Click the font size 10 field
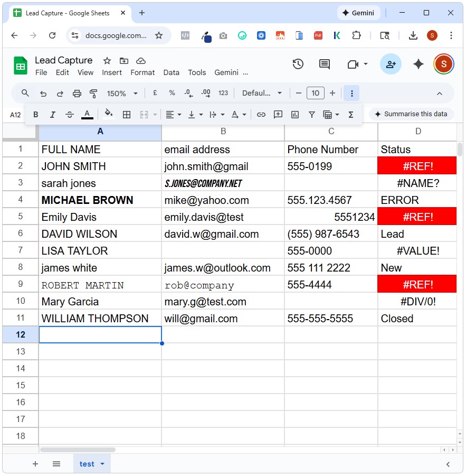Viewport: 466px width, 476px height. click(x=316, y=93)
